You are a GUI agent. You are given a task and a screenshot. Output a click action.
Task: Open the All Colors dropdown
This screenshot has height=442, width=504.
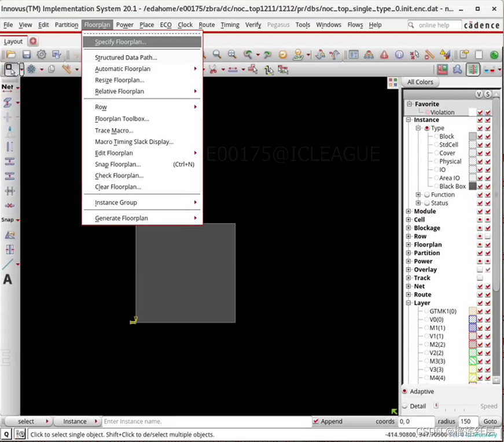pos(420,82)
